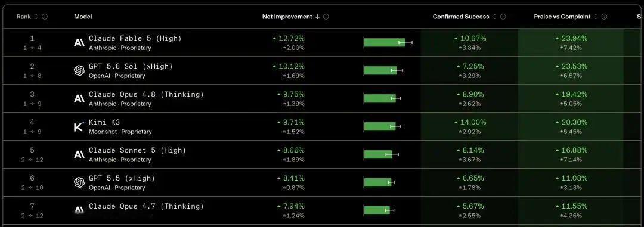The width and height of the screenshot is (644, 227).
Task: Toggle sort arrows on the Rank column
Action: [x=36, y=17]
